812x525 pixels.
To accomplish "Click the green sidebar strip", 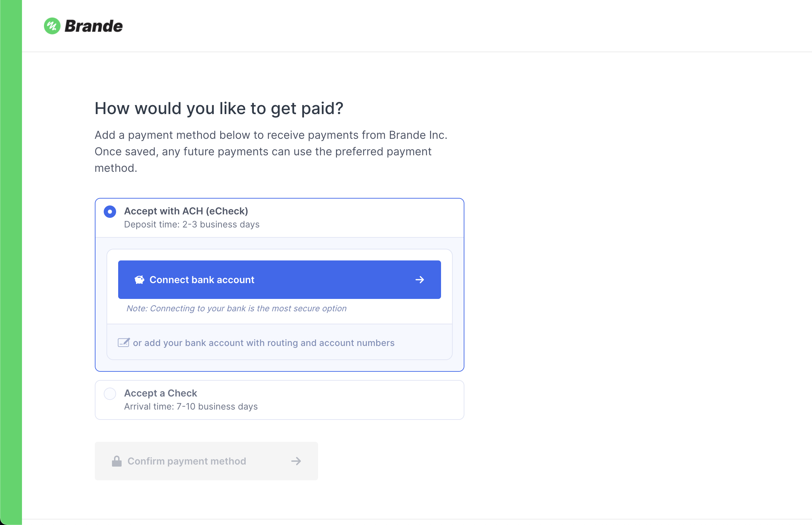I will [11, 262].
